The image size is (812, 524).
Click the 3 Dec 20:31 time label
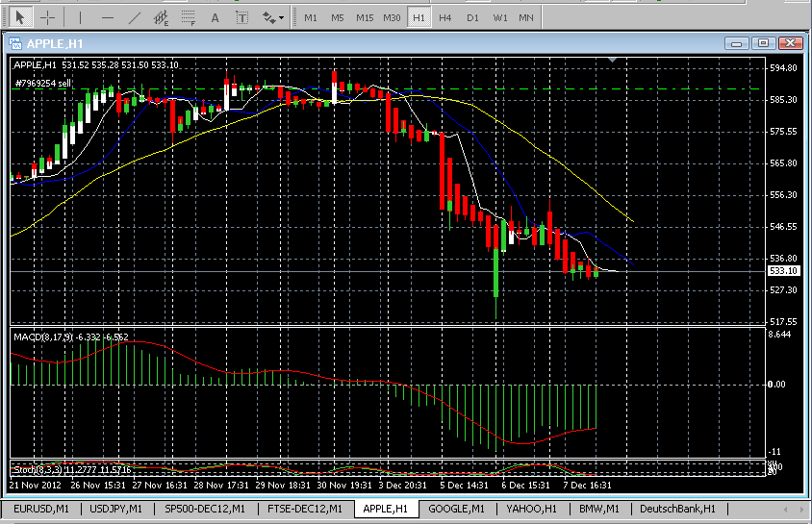click(x=402, y=486)
